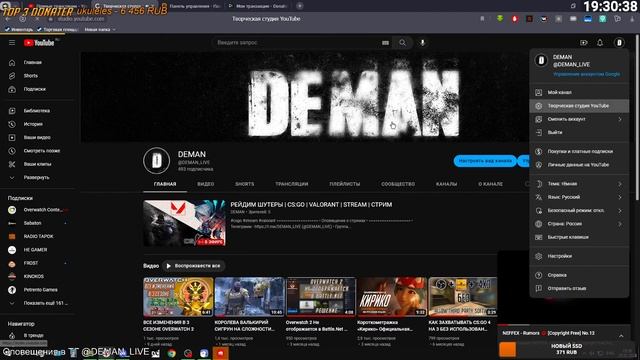Switch to СООБЩЕСТВО channel tab

click(398, 184)
